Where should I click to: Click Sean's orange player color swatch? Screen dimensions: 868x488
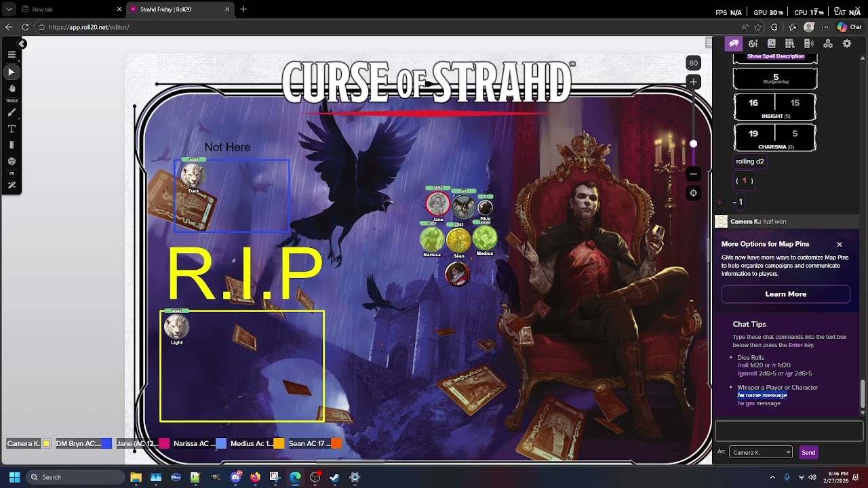(336, 443)
